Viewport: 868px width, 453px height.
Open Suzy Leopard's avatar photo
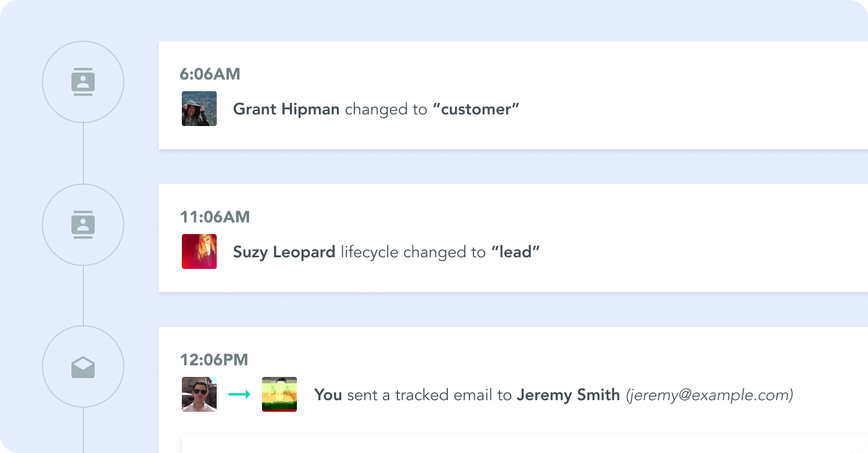point(199,251)
